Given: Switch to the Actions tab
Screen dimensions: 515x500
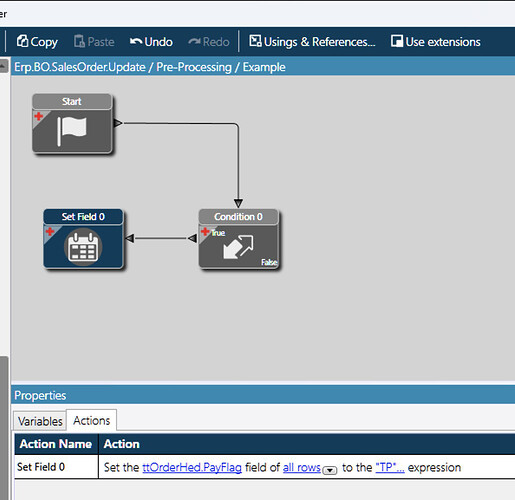Looking at the screenshot, I should [x=92, y=421].
